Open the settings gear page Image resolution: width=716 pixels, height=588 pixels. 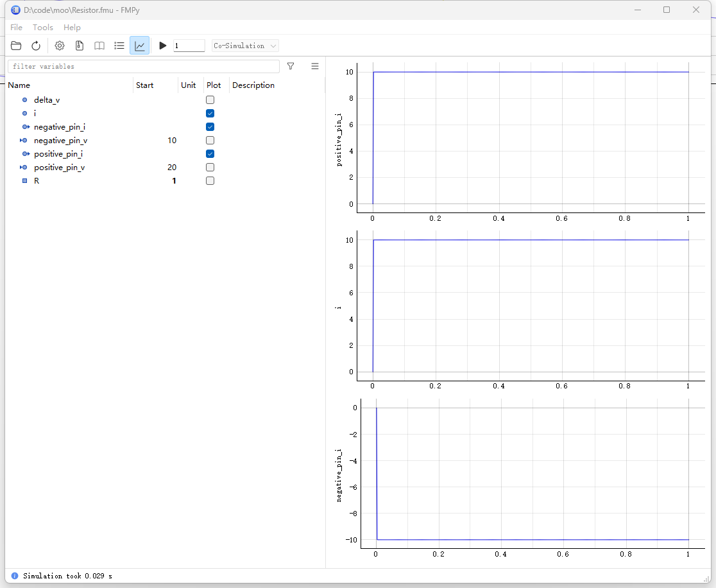(x=60, y=46)
